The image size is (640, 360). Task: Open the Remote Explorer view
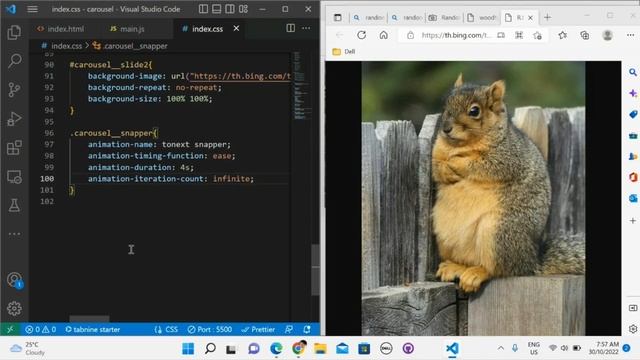point(14,177)
